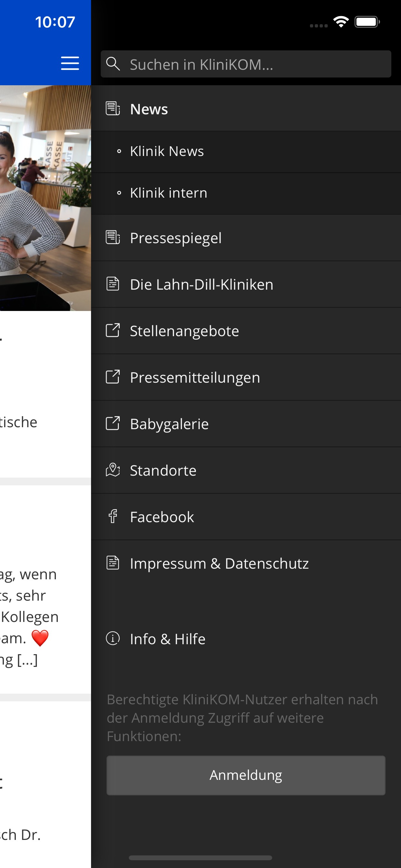The image size is (401, 868).
Task: Tap the Wi-Fi status icon
Action: tap(341, 22)
